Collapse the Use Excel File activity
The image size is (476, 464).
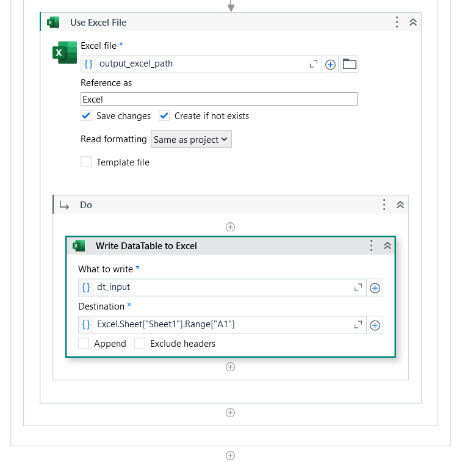pos(413,22)
